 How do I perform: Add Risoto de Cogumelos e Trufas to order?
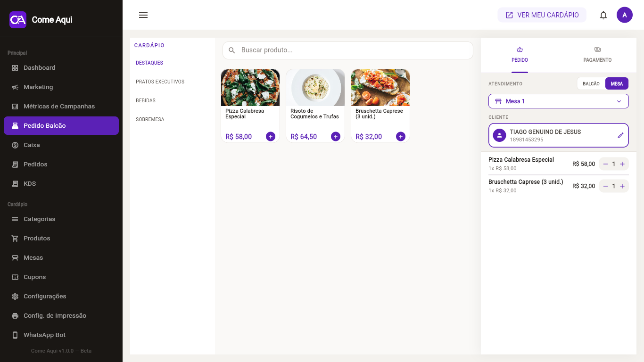click(336, 137)
